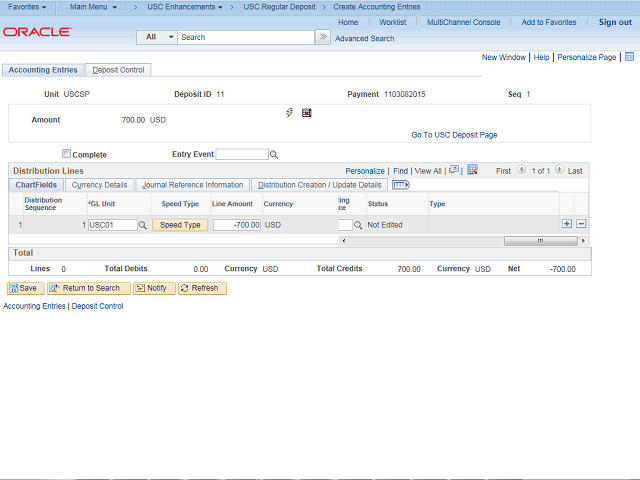Viewport: 640px width, 480px height.
Task: Tick the Complete checkbox
Action: (x=66, y=153)
